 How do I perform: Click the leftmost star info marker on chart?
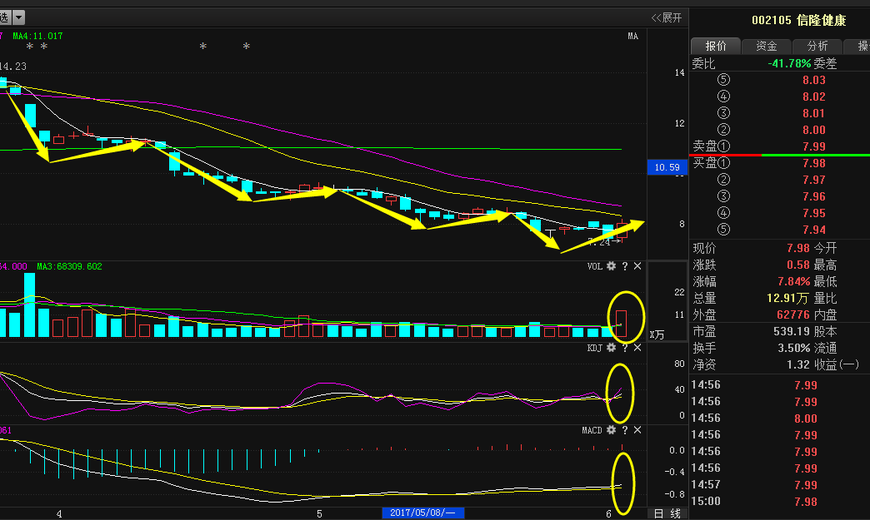coord(30,47)
